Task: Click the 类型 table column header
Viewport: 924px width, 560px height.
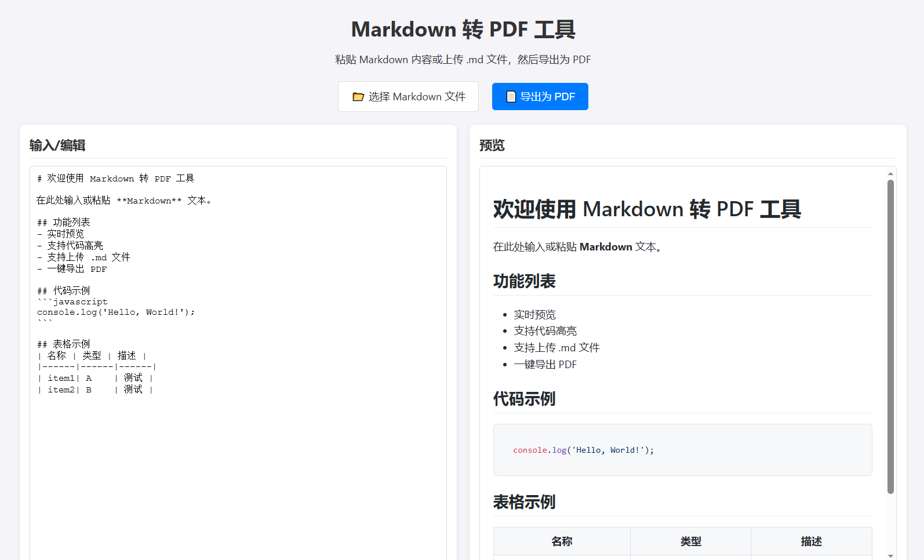Action: click(x=690, y=541)
